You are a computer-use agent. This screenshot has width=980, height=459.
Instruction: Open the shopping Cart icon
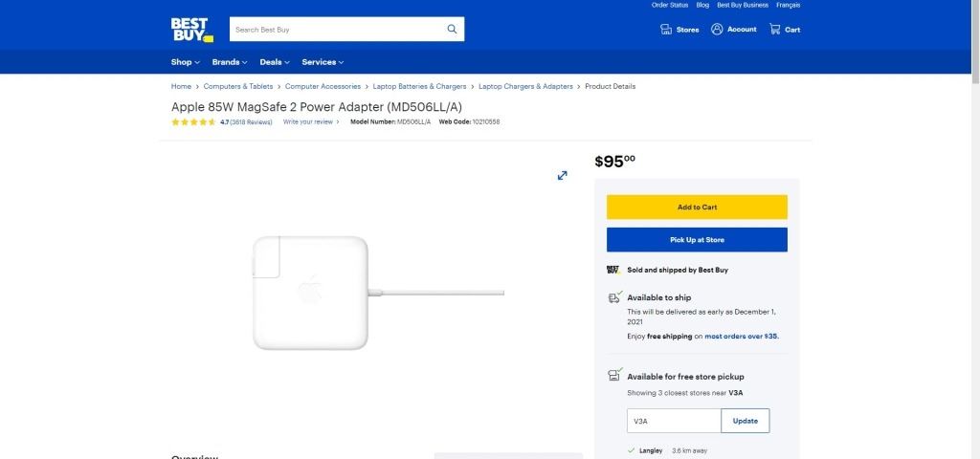(x=774, y=30)
